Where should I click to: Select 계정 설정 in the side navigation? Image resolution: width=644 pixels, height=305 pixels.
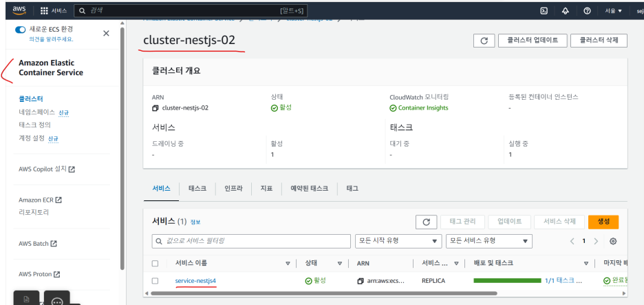tap(31, 138)
